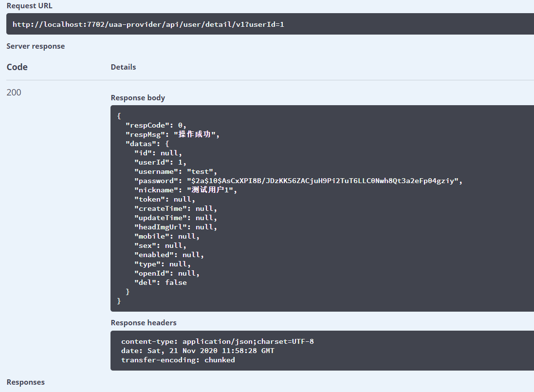Click the transfer-encoding: chunked line

[178, 360]
